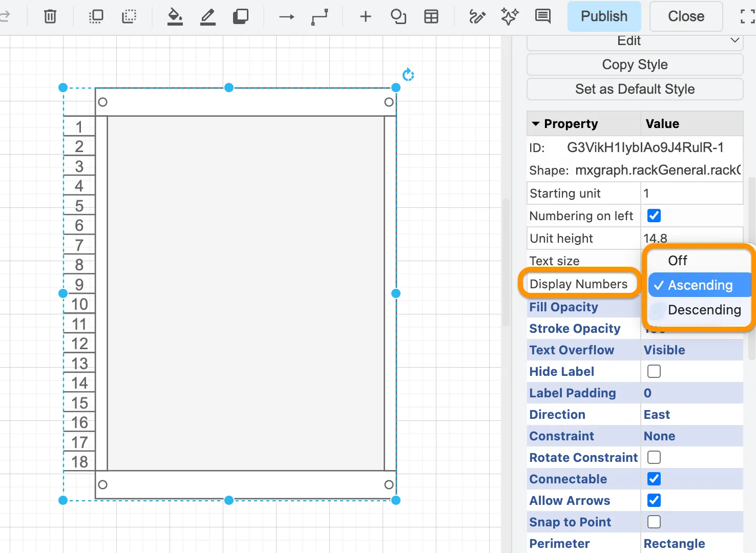Viewport: 756px width, 553px height.
Task: Click the Publish button
Action: point(604,16)
